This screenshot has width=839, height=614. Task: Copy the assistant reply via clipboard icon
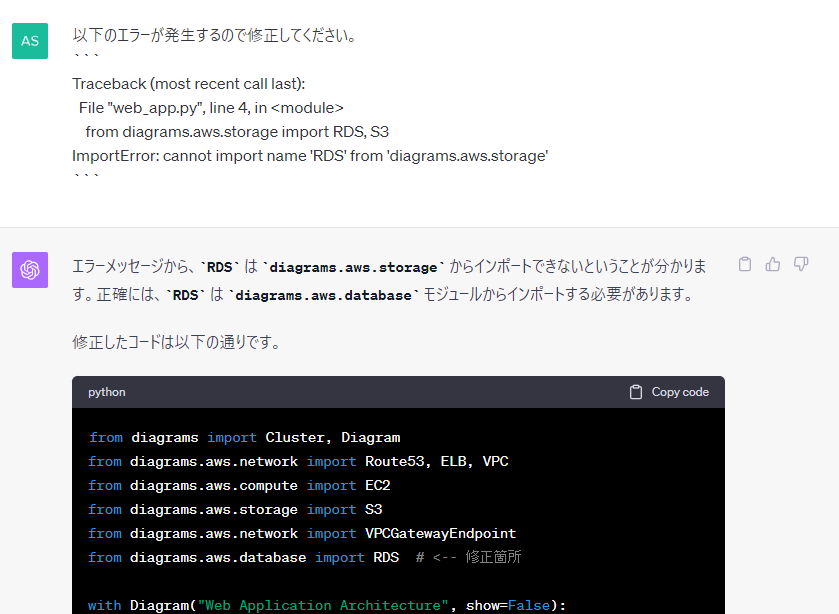click(744, 263)
